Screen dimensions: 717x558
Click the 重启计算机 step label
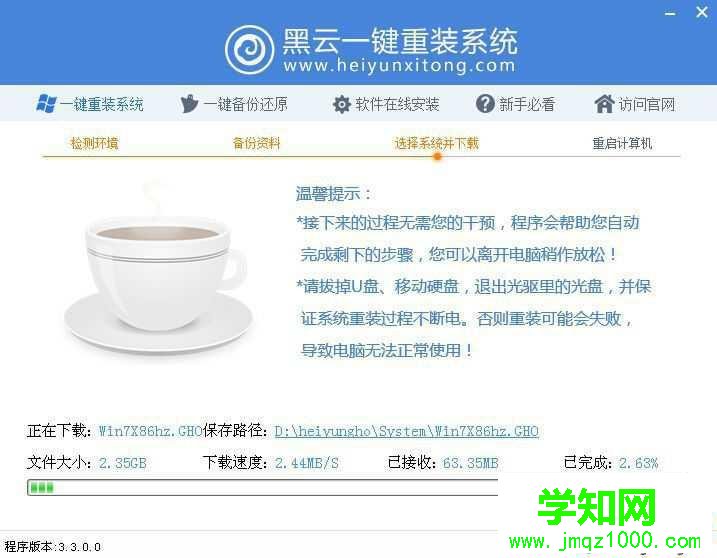[622, 143]
